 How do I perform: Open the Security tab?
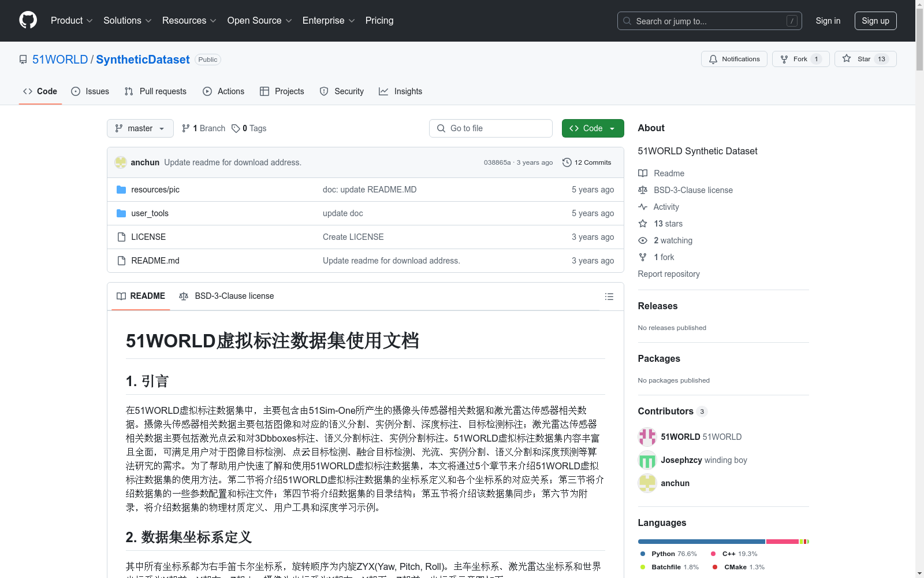click(342, 91)
